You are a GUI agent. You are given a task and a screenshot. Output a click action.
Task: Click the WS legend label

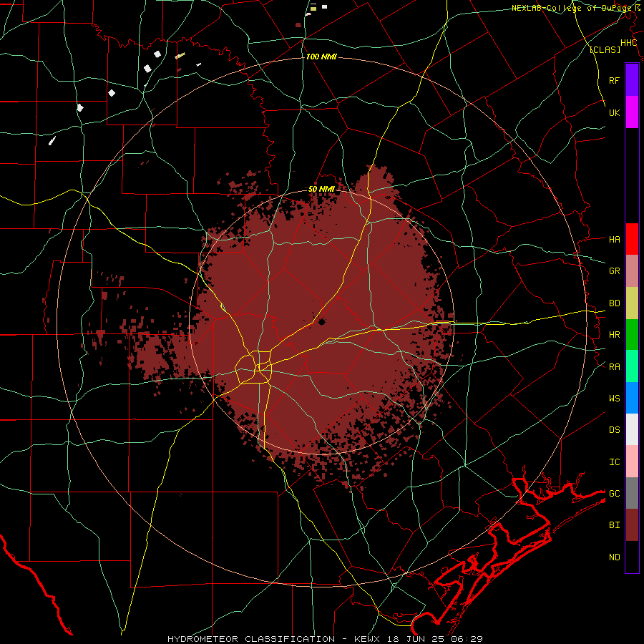pyautogui.click(x=615, y=399)
